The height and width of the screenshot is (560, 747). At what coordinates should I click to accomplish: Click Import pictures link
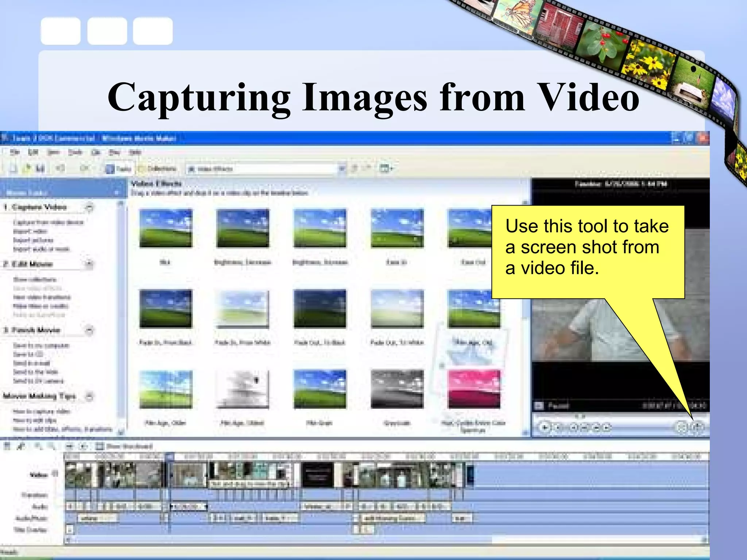click(33, 240)
